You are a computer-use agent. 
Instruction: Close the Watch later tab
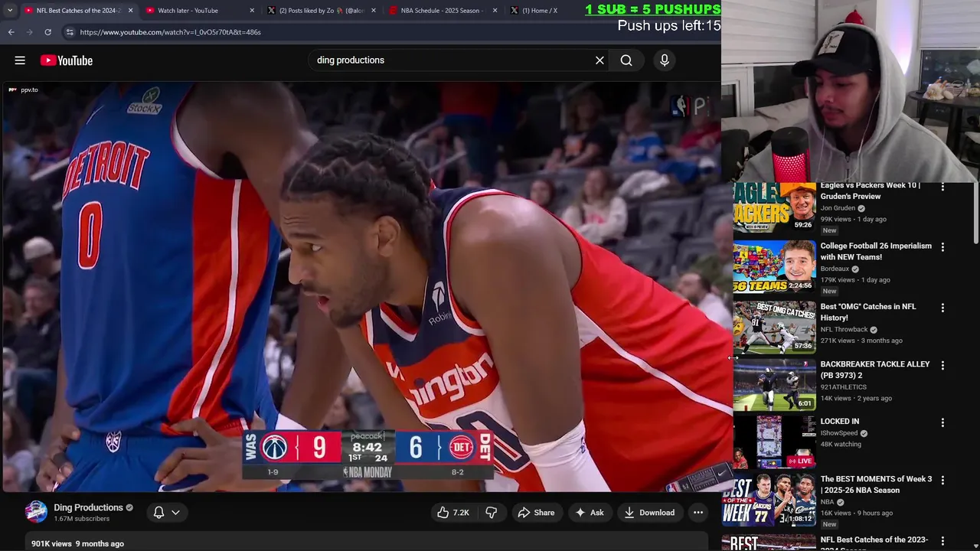coord(252,11)
